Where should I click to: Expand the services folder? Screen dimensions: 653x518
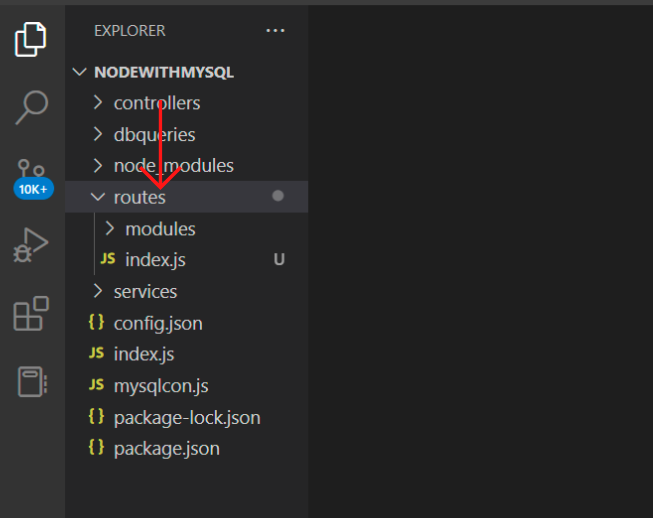[145, 291]
